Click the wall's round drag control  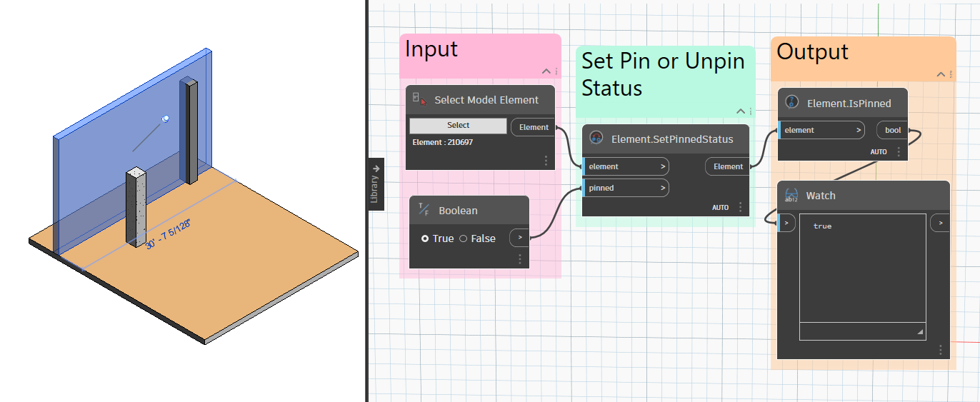[x=166, y=119]
